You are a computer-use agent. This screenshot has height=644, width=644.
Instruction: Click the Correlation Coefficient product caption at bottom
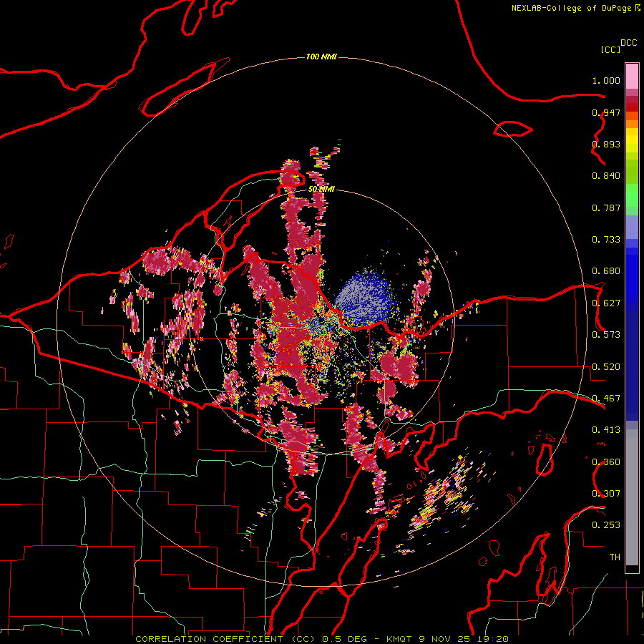point(322,639)
